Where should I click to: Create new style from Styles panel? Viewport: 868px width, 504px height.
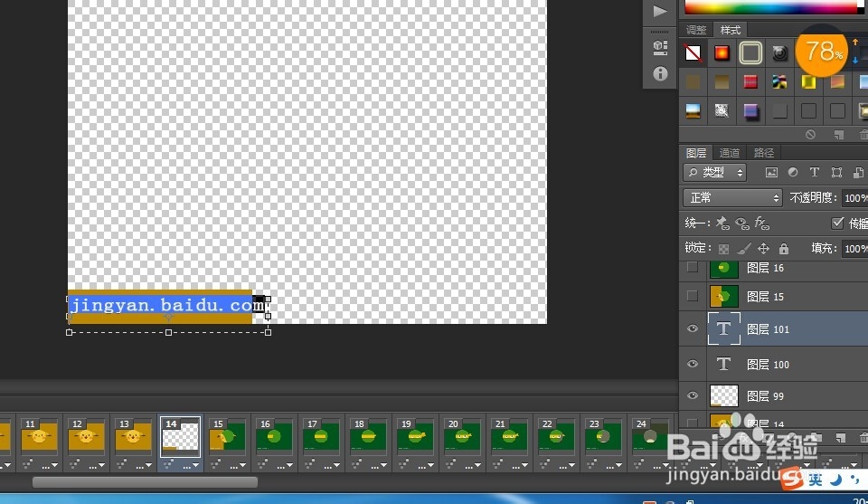839,135
